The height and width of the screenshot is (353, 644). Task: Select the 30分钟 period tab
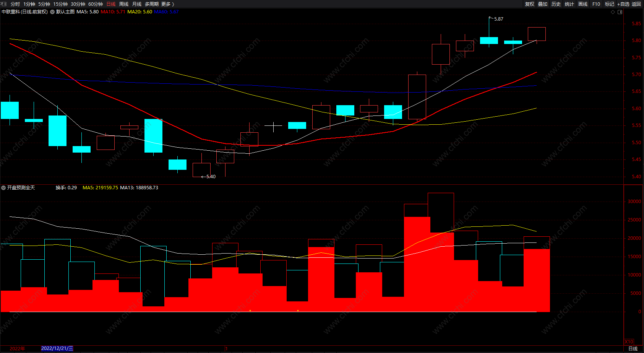(x=78, y=4)
